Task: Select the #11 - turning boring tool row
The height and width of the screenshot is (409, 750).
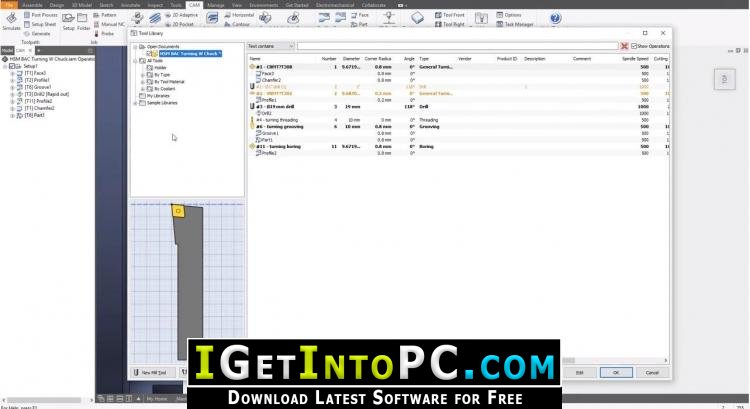Action: point(458,146)
